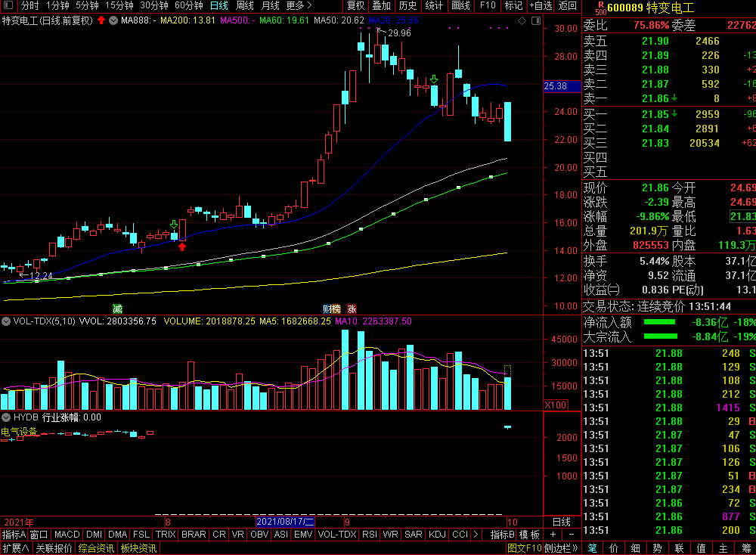
Task: Switch to 周线 weekly chart
Action: (x=245, y=5)
